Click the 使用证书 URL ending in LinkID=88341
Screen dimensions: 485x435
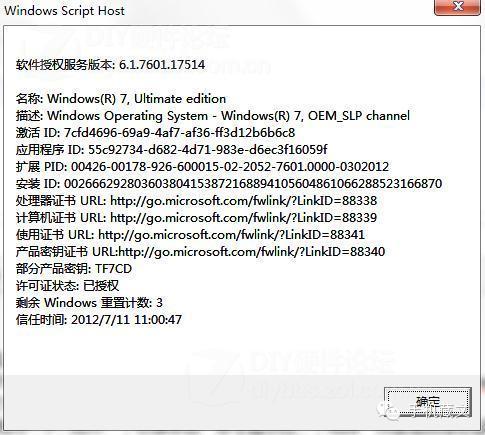pyautogui.click(x=231, y=235)
